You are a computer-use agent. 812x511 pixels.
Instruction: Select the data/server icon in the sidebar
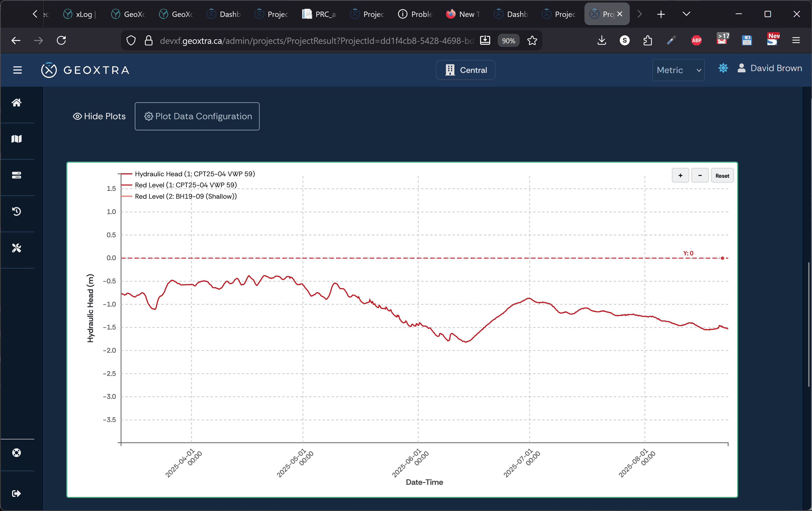coord(17,175)
